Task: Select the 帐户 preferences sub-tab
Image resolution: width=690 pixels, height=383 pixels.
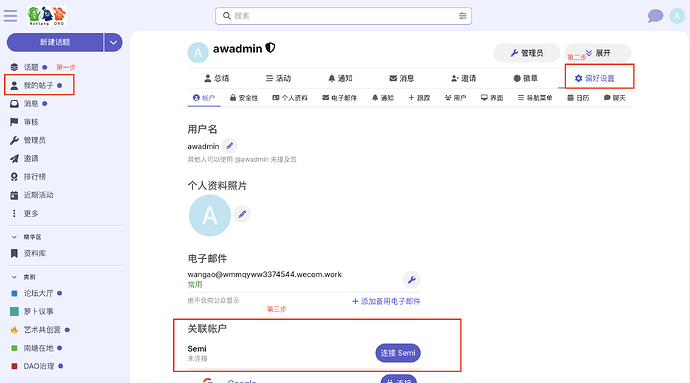Action: click(x=204, y=98)
